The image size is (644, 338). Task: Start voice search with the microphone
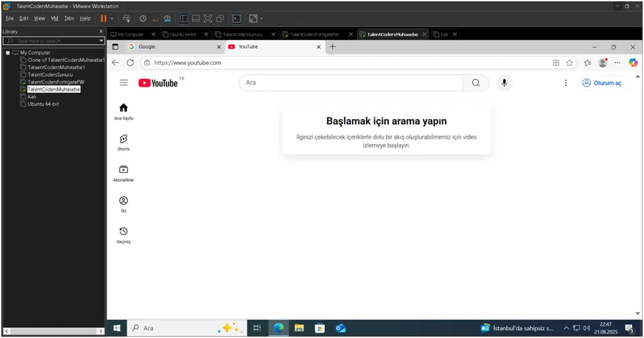point(505,83)
